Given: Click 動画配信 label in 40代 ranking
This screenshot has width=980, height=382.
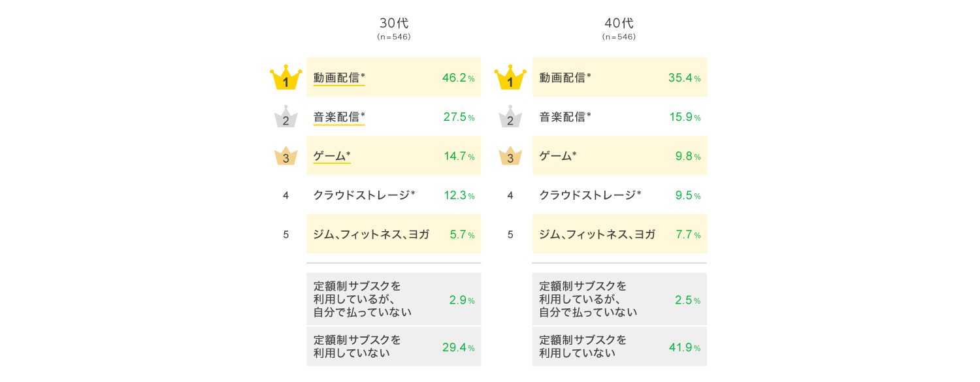Looking at the screenshot, I should (564, 78).
